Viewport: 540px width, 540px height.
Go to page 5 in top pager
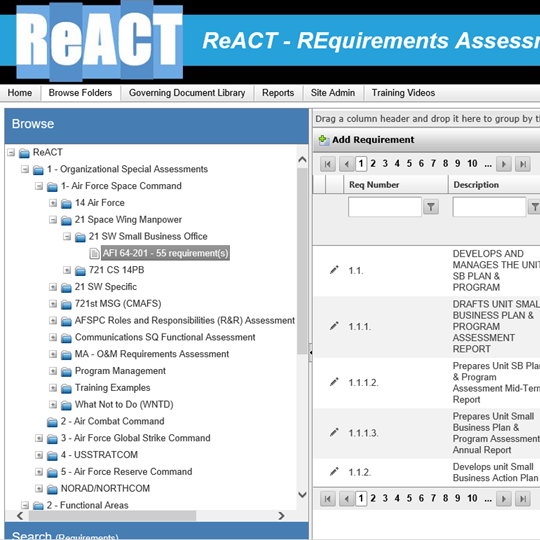tap(409, 164)
